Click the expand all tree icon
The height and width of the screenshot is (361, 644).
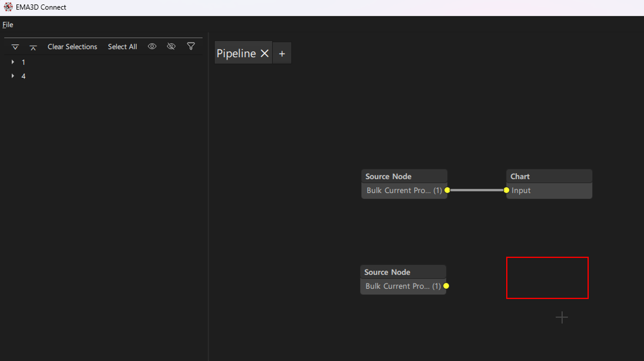15,47
